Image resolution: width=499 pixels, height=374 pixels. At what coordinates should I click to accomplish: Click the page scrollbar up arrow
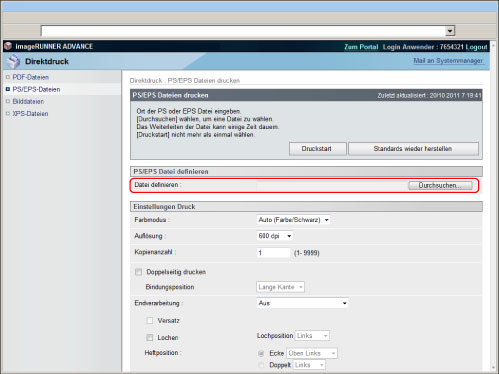click(494, 46)
